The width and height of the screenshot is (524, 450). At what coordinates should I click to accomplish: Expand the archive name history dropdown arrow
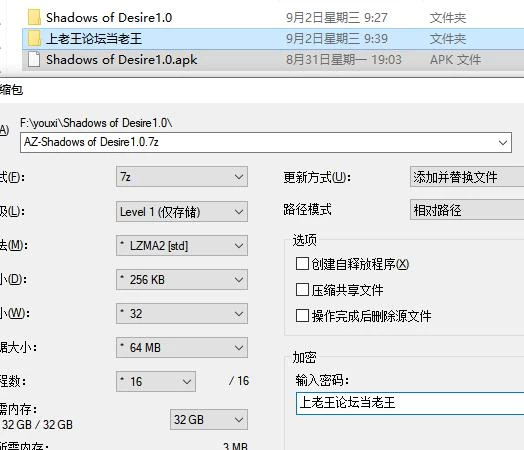coord(503,143)
